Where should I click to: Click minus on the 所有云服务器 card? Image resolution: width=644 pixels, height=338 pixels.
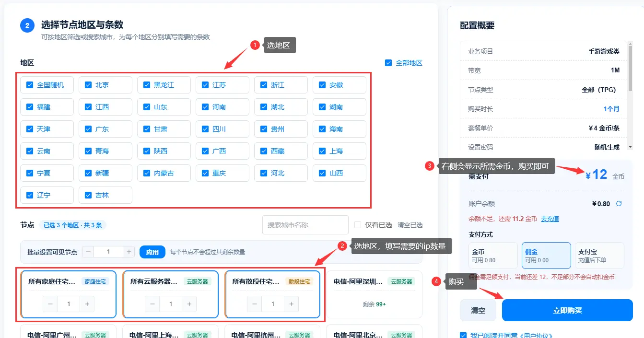click(x=152, y=304)
